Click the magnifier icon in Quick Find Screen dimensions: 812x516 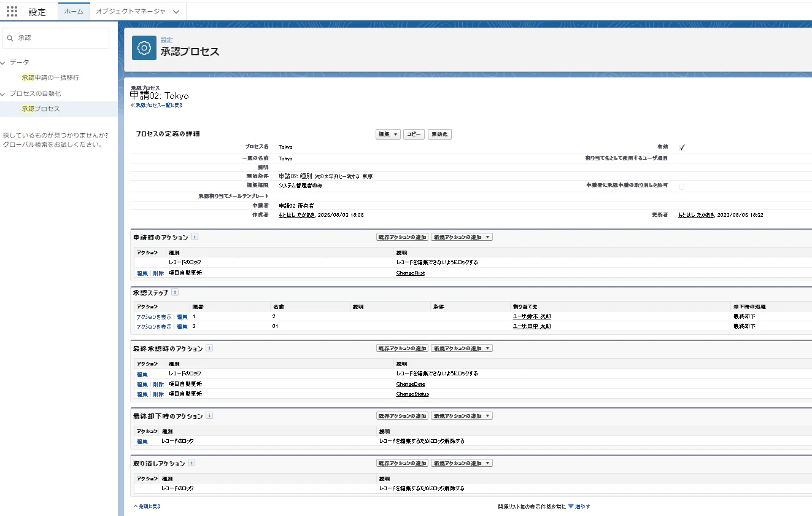click(10, 38)
